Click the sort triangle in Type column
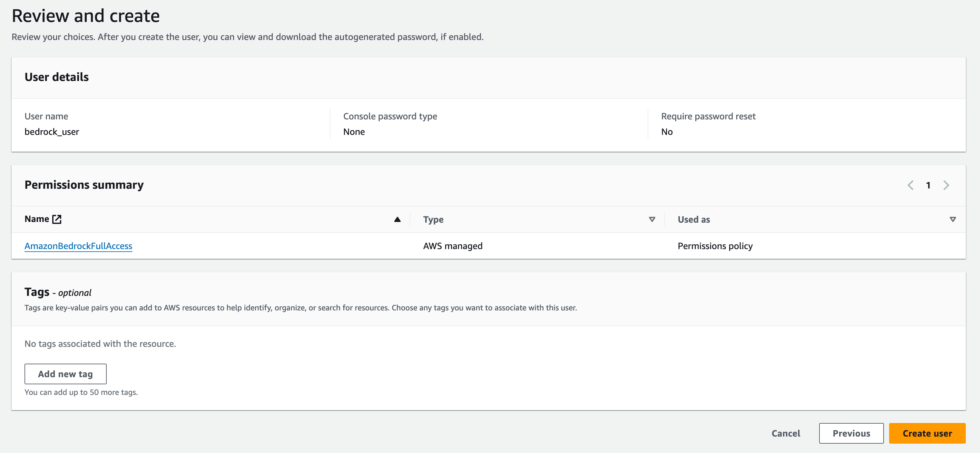980x453 pixels. 652,219
